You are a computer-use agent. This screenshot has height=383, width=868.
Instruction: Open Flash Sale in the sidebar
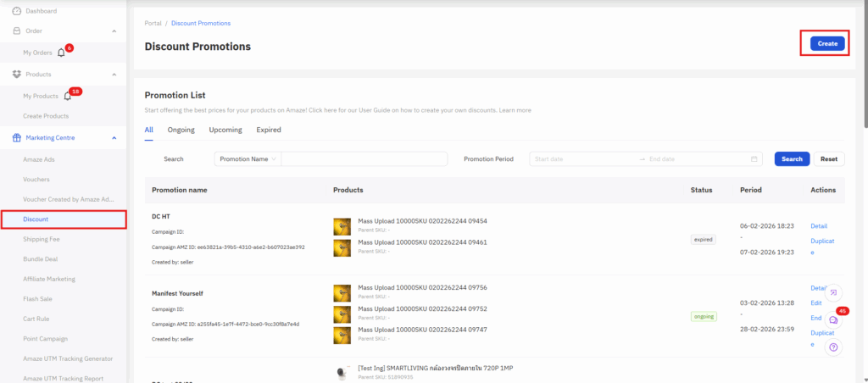pos(39,298)
